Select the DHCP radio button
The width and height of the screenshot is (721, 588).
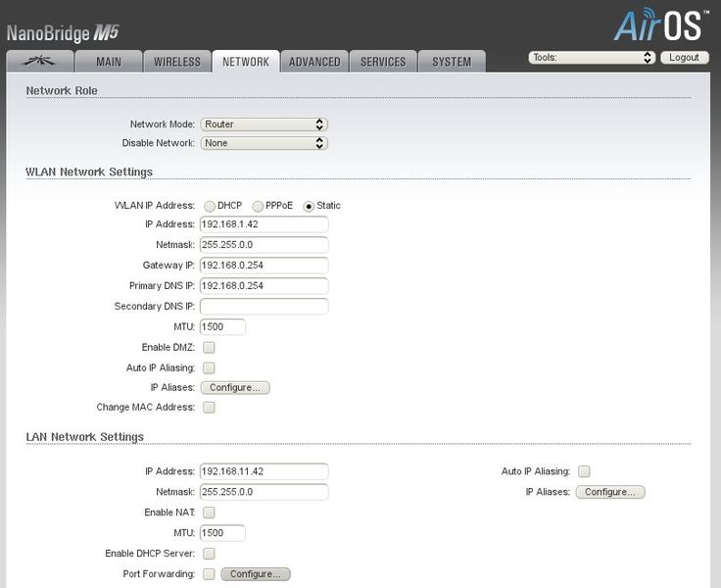(x=210, y=206)
